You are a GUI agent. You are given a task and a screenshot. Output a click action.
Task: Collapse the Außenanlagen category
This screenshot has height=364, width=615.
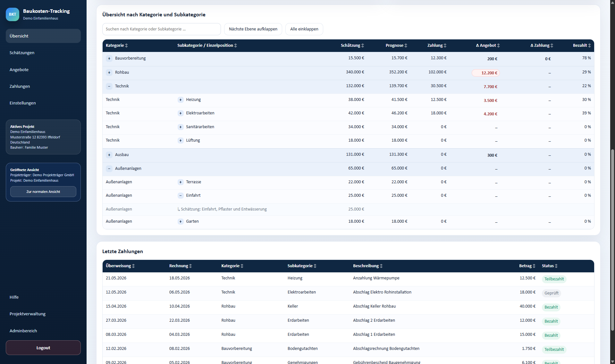pos(109,169)
